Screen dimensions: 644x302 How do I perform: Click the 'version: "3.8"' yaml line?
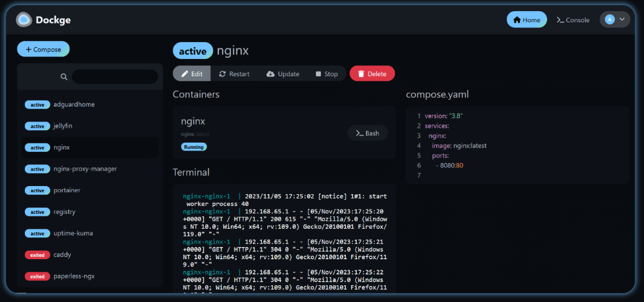point(444,116)
